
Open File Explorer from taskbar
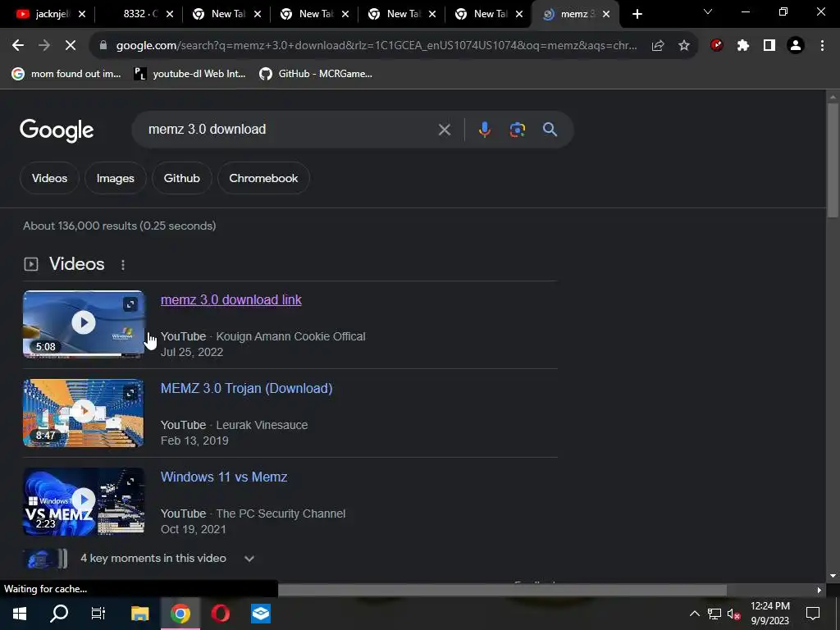[x=139, y=614]
